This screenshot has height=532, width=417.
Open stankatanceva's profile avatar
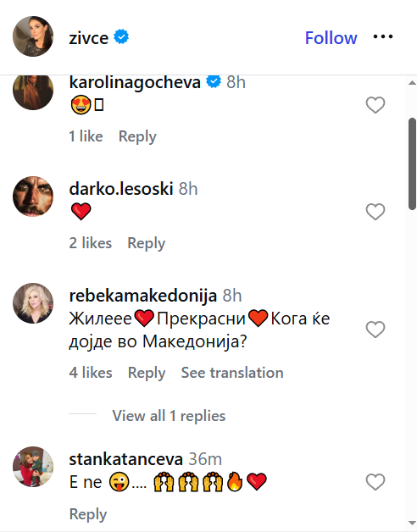pos(33,467)
